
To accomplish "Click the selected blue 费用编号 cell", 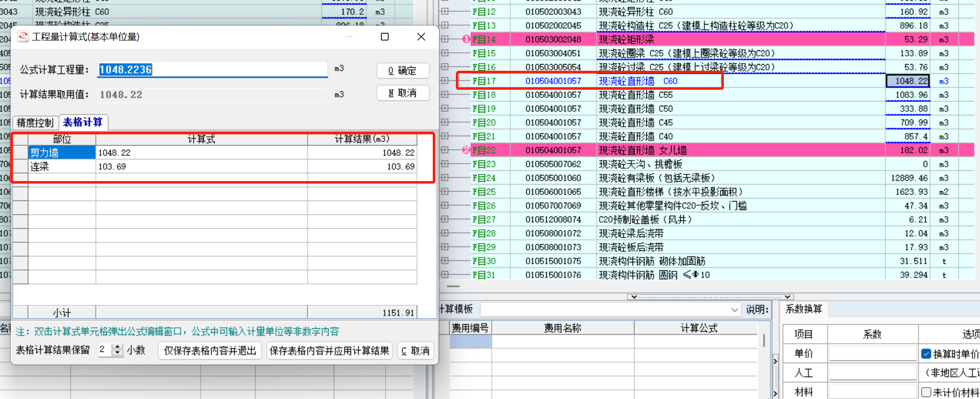I will (471, 342).
